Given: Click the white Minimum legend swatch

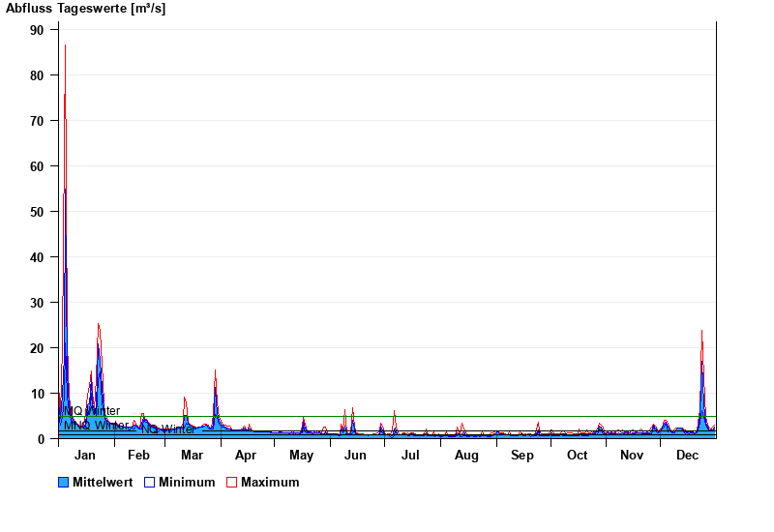Looking at the screenshot, I should pos(150,483).
